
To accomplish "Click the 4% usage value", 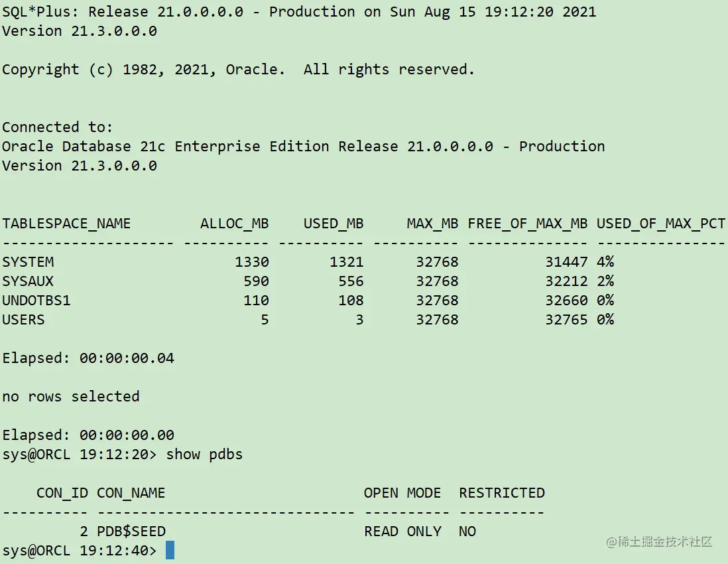I will point(605,262).
